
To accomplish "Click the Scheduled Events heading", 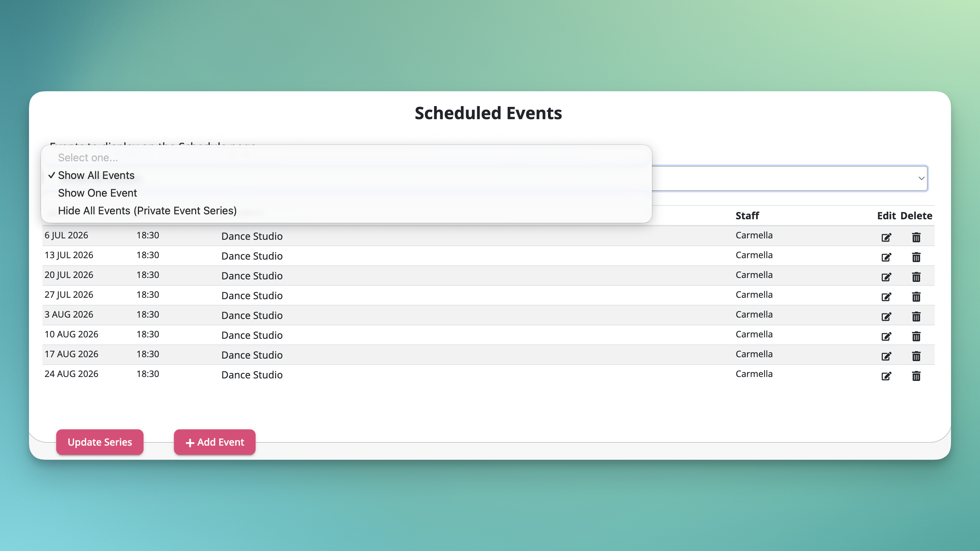I will pos(488,113).
